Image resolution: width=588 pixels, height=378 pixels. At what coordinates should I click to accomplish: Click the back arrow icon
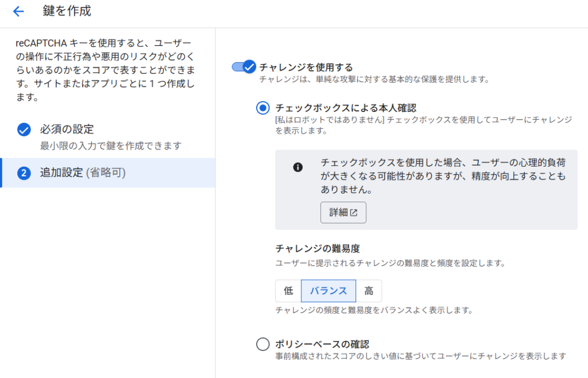pyautogui.click(x=18, y=11)
